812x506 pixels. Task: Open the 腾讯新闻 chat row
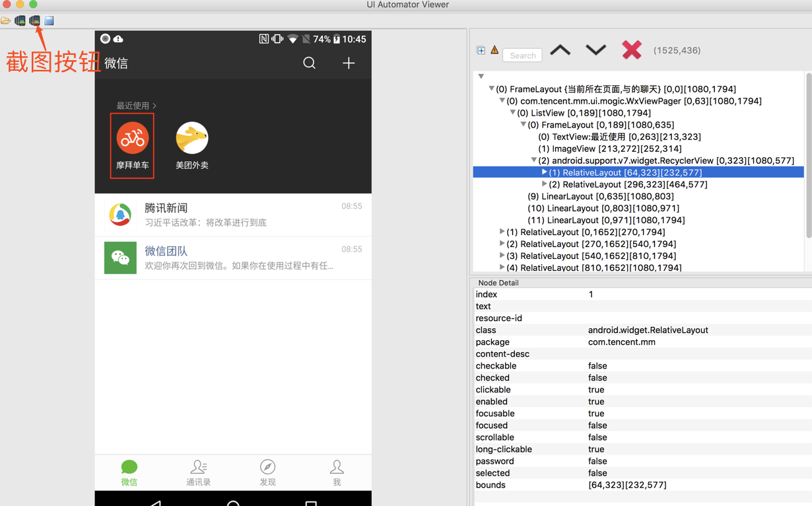[233, 215]
